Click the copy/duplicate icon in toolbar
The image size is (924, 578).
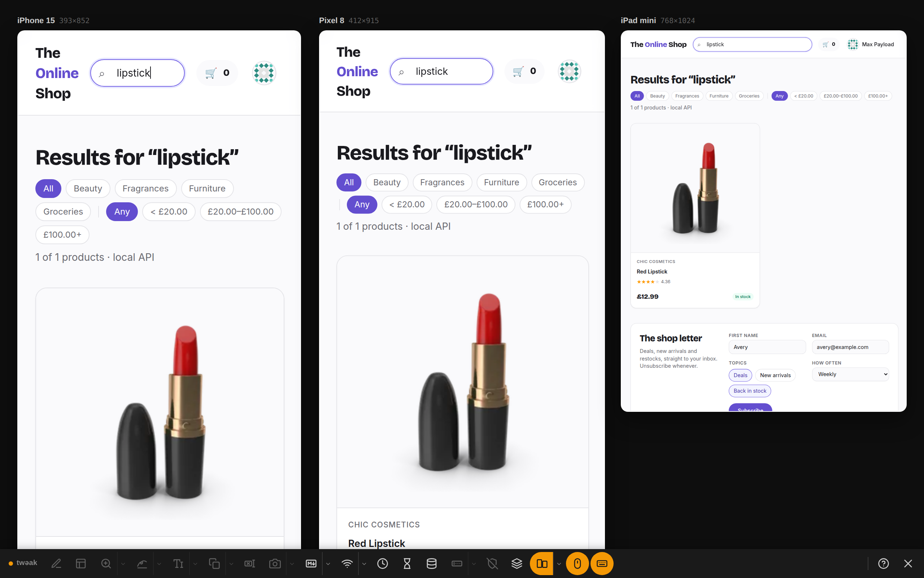[214, 564]
